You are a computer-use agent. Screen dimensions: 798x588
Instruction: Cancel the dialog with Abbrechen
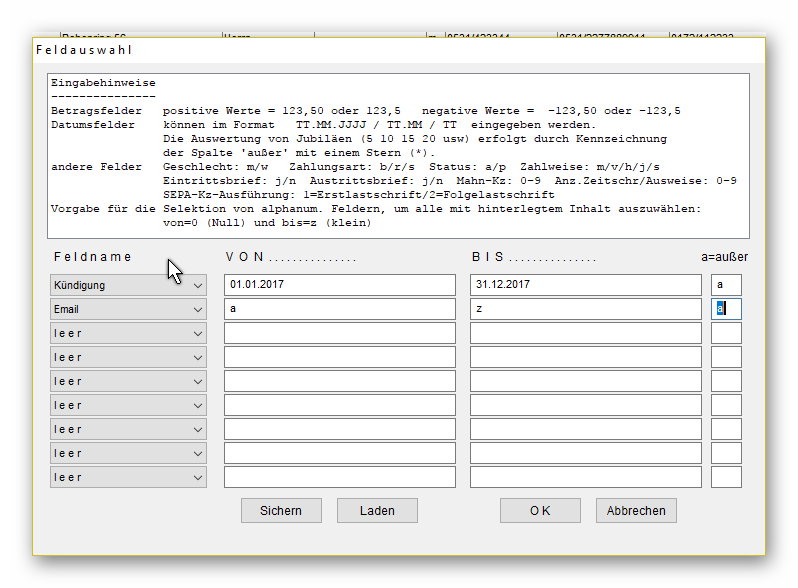click(636, 510)
